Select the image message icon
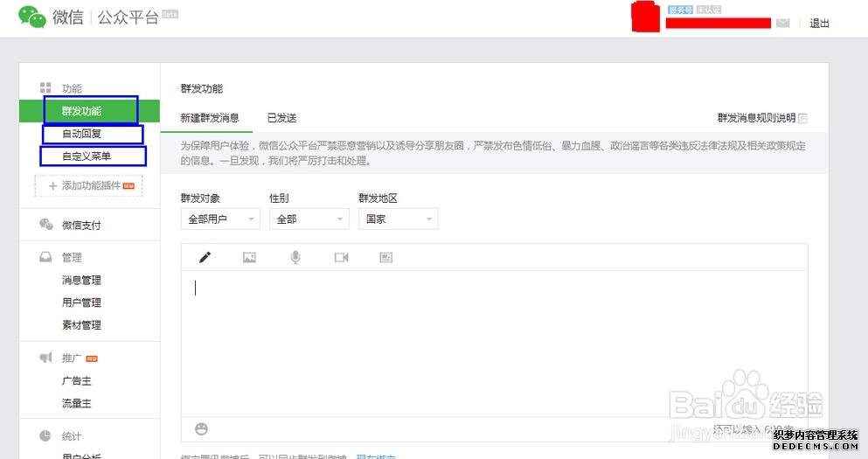The image size is (868, 459). [x=250, y=257]
